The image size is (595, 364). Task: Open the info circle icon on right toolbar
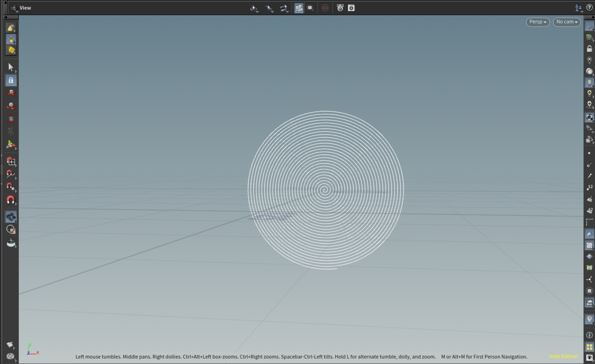(590, 335)
